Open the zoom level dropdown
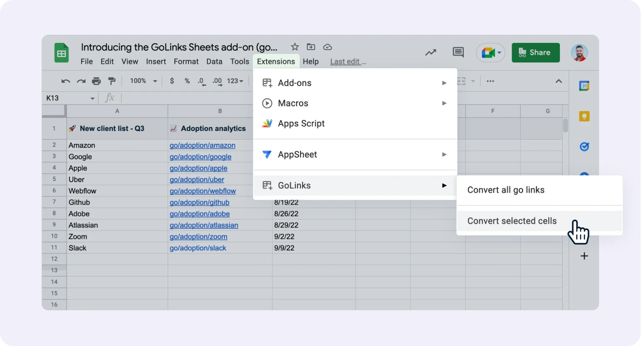 pos(142,81)
